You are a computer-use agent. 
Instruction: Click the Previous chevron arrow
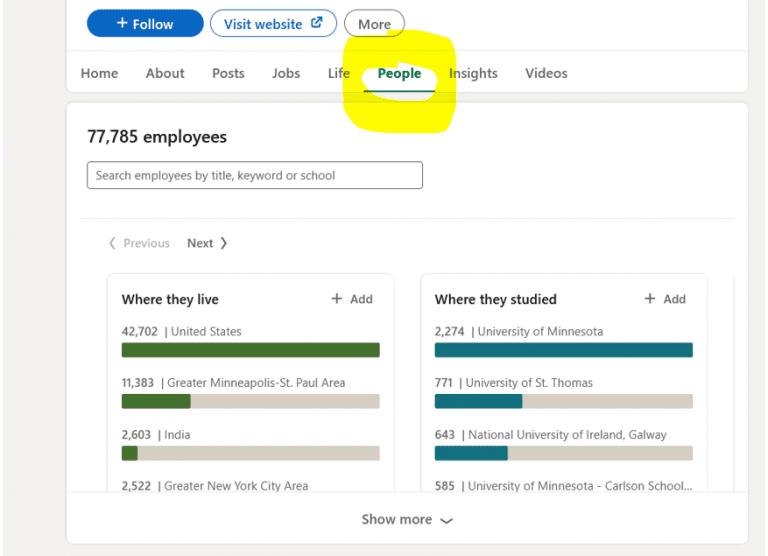coord(112,243)
